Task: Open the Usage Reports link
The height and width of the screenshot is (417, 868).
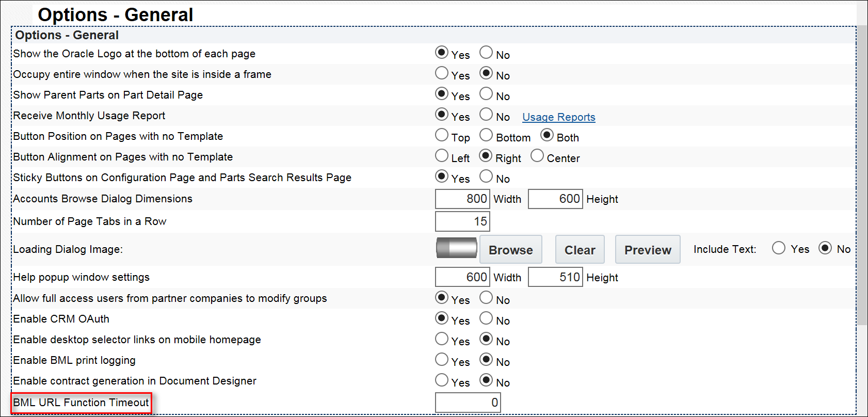Action: coord(558,117)
